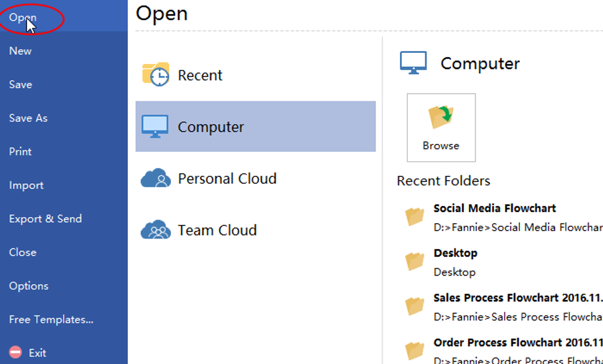Screen dimensions: 603x364
Task: Go to Export & Send
Action: click(46, 219)
